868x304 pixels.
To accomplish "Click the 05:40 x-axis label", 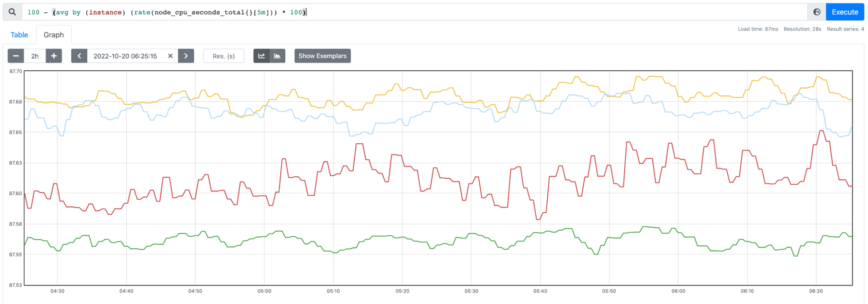I will click(x=540, y=291).
